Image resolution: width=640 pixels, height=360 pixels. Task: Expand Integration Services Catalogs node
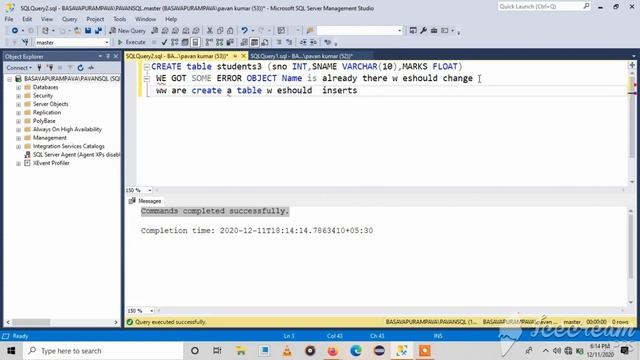click(18, 146)
